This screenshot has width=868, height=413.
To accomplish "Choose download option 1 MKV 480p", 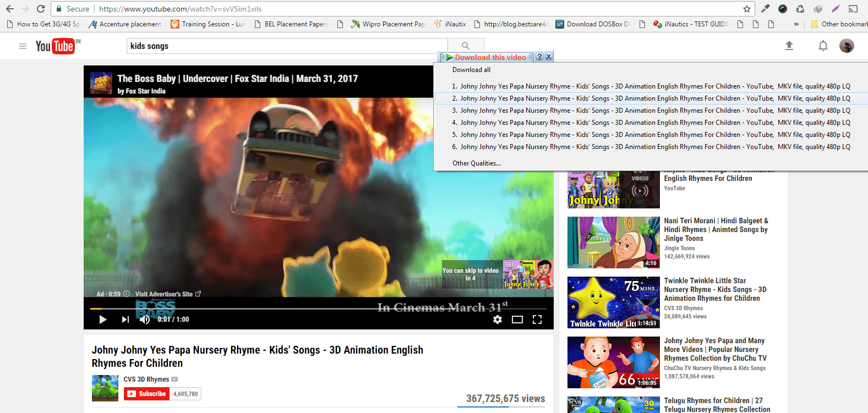I will (651, 86).
